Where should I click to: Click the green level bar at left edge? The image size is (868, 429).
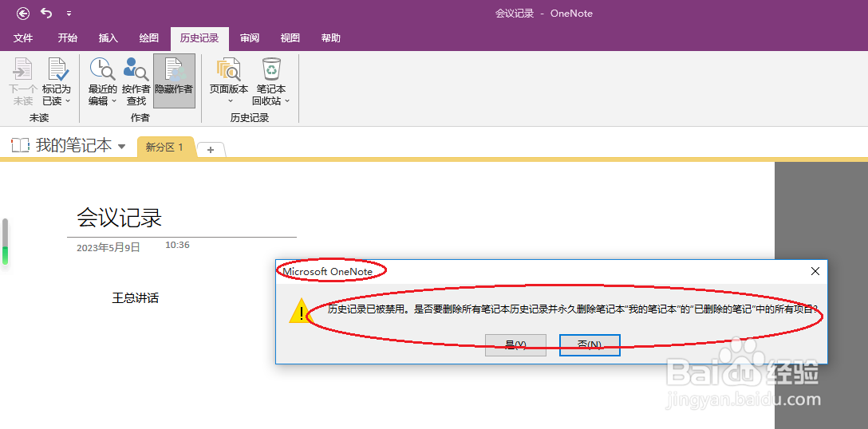tap(5, 255)
